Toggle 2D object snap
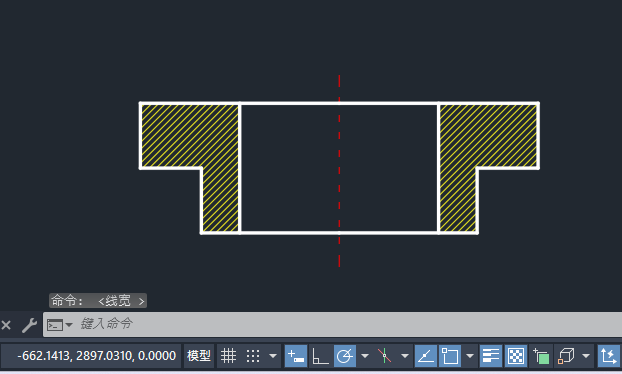Screen dimensions: 622x374 tap(450, 356)
